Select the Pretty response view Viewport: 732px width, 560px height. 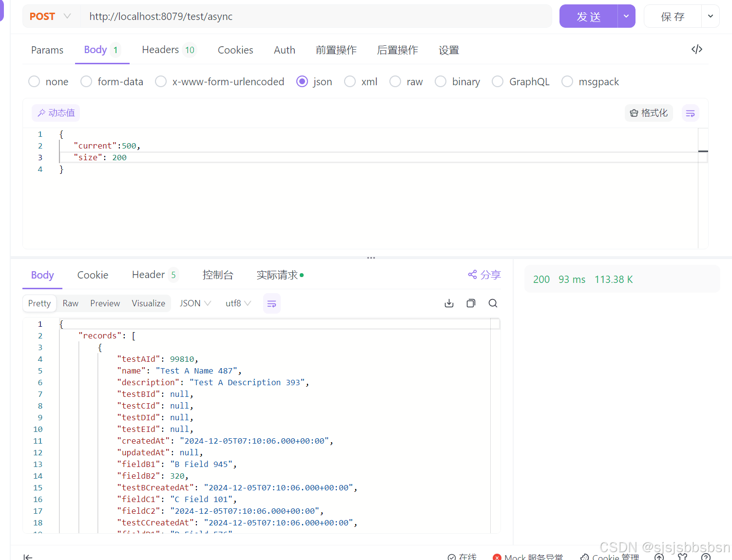[x=39, y=303]
